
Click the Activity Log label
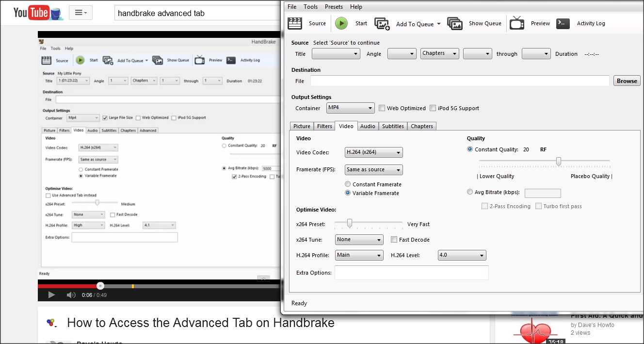(591, 23)
